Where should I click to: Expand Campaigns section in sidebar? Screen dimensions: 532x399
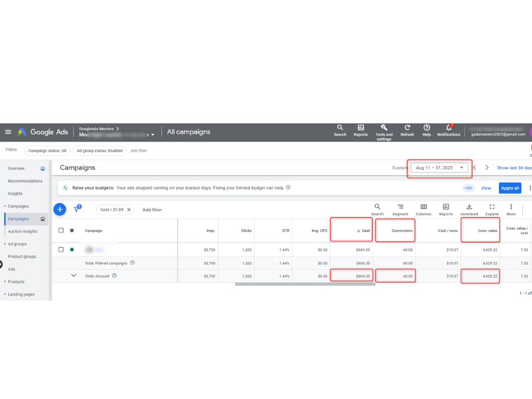[5, 206]
